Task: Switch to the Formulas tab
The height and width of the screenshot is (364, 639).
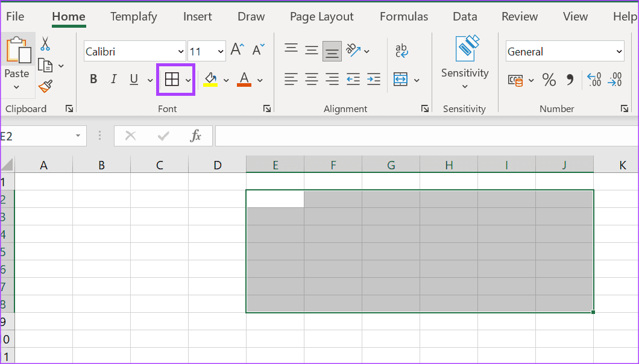Action: (404, 16)
